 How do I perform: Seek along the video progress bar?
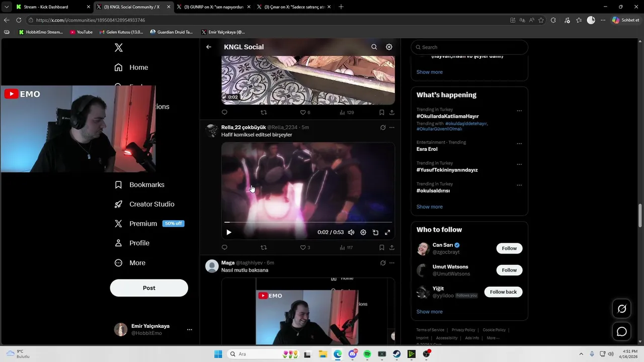click(x=308, y=222)
